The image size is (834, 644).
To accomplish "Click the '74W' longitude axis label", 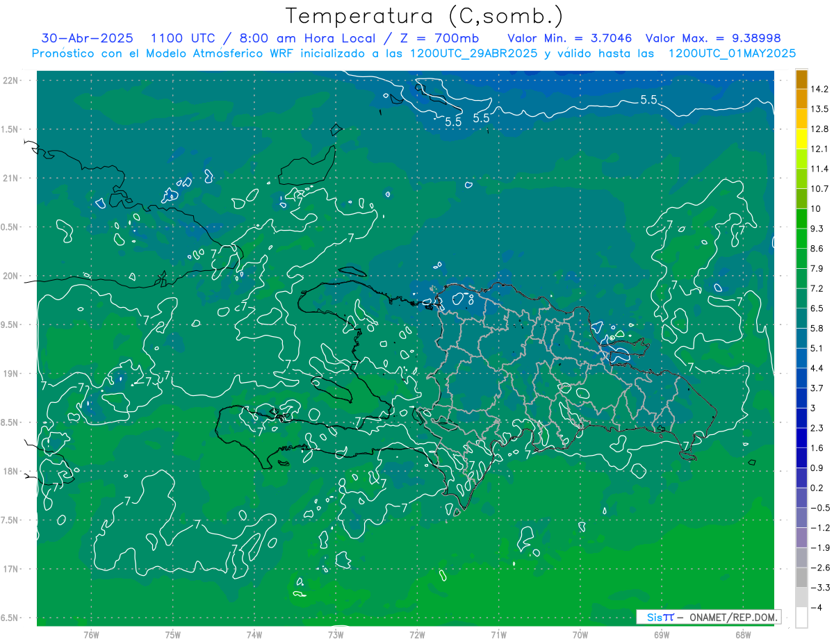I will (254, 635).
